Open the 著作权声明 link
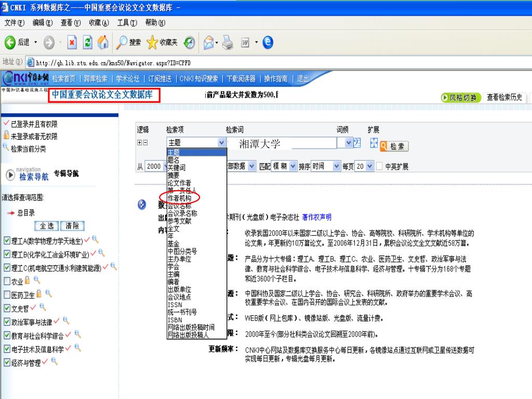 pyautogui.click(x=316, y=217)
